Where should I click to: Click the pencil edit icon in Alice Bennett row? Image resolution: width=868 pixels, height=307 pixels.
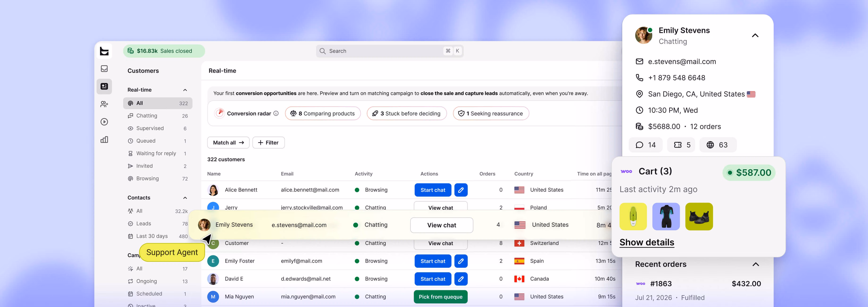[461, 190]
